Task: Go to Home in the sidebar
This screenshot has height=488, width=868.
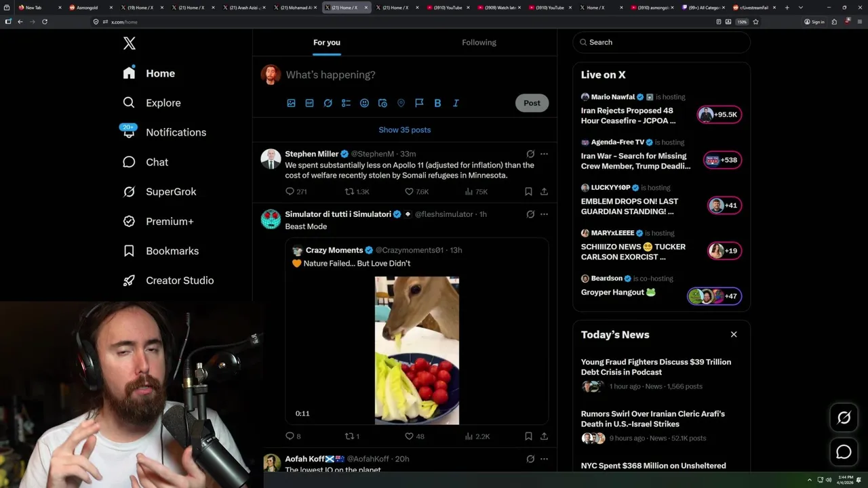Action: tap(149, 73)
